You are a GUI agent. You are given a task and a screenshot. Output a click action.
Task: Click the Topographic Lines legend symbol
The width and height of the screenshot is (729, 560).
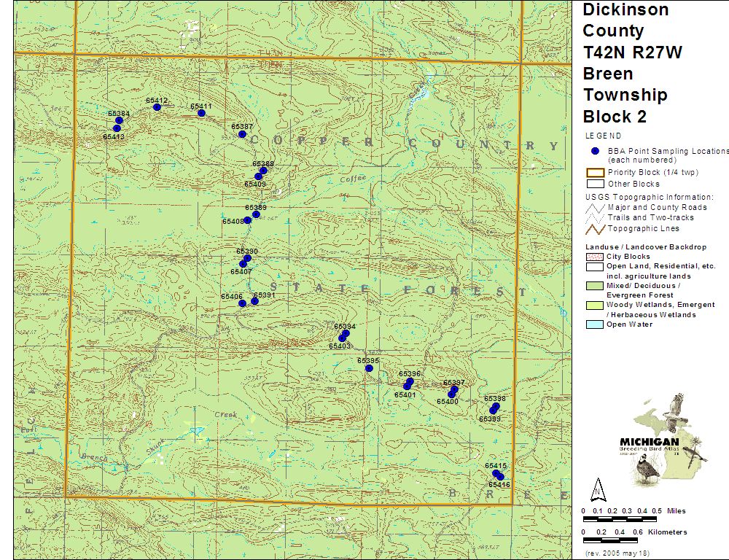pyautogui.click(x=596, y=228)
